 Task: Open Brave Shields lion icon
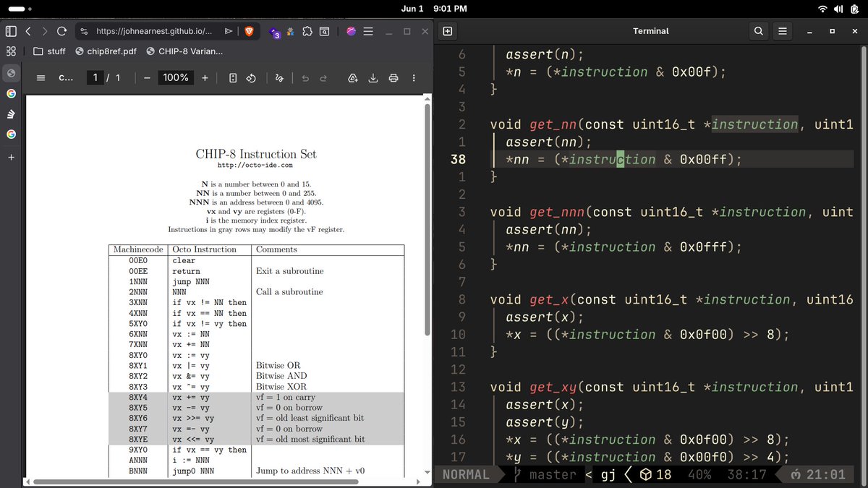(250, 31)
